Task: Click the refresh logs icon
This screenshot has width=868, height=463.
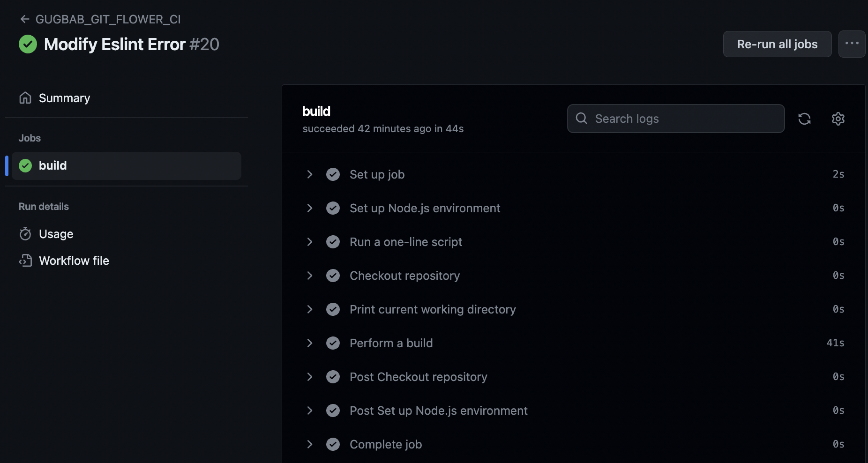Action: point(804,119)
